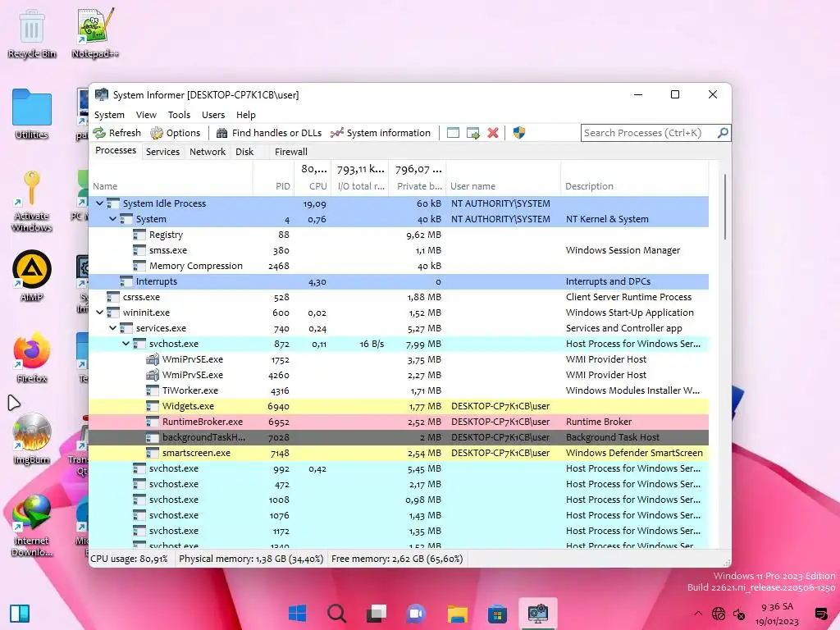Select the Registry process row

tap(399, 235)
